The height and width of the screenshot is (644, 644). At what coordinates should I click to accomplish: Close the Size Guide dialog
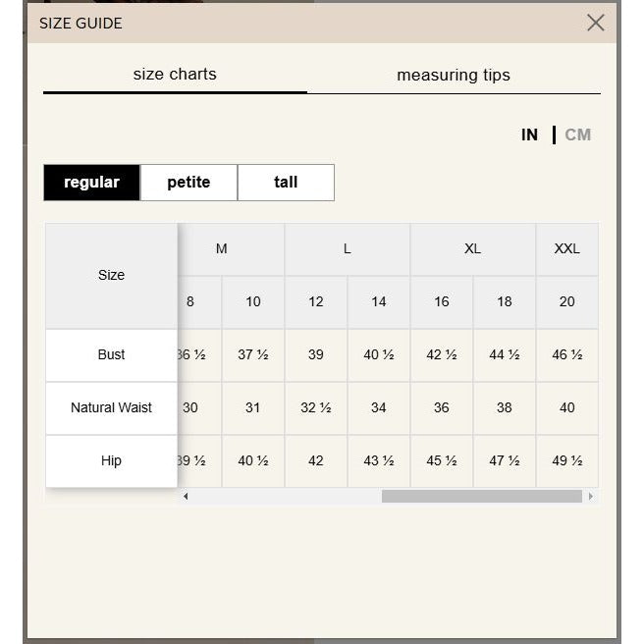595,23
